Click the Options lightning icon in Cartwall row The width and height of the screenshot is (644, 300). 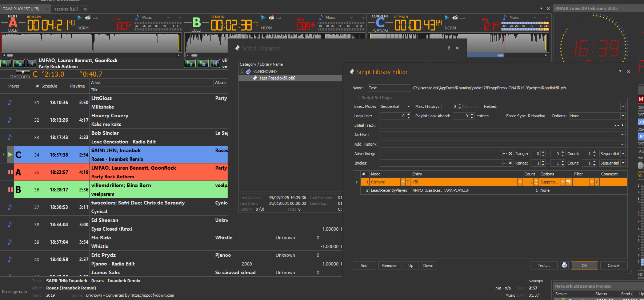point(568,182)
